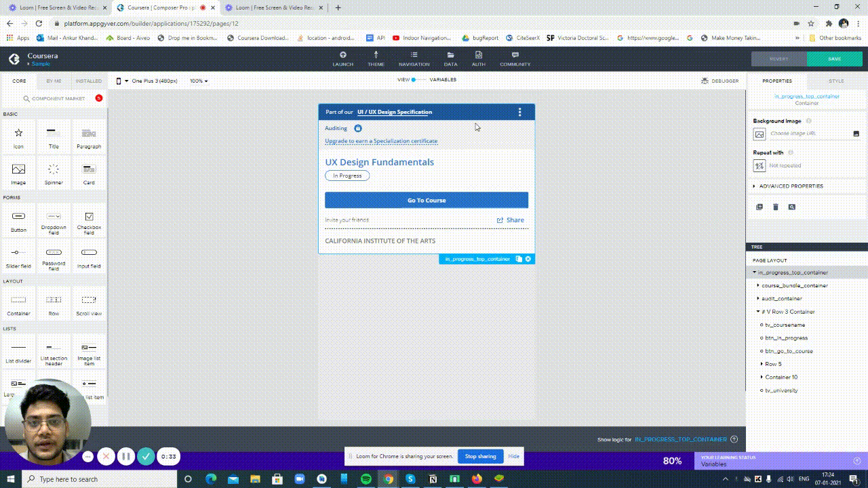Viewport: 868px width, 488px height.
Task: Expand Advanced Properties section
Action: tap(788, 186)
